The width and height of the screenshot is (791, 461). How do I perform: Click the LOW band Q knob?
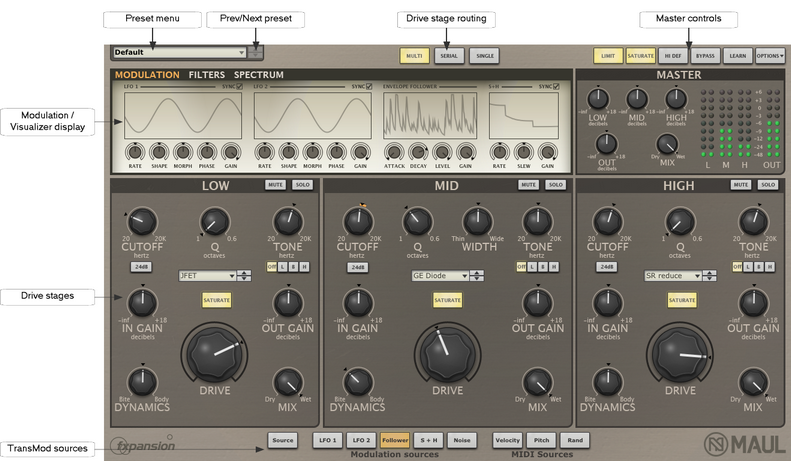coord(215,222)
